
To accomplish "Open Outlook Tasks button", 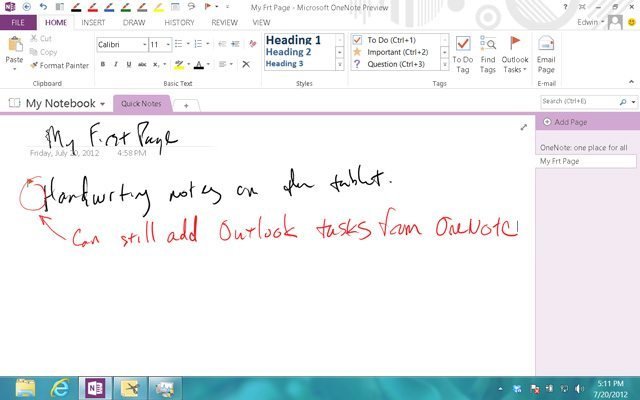I will (x=515, y=54).
